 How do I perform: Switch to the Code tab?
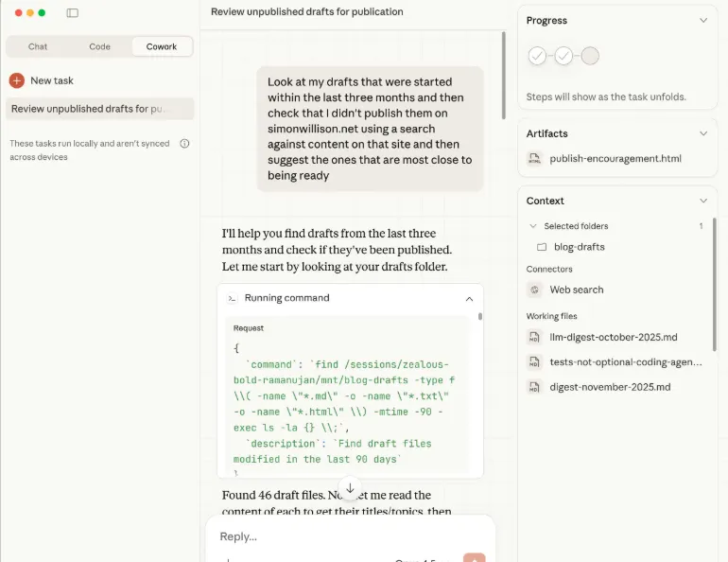[99, 46]
